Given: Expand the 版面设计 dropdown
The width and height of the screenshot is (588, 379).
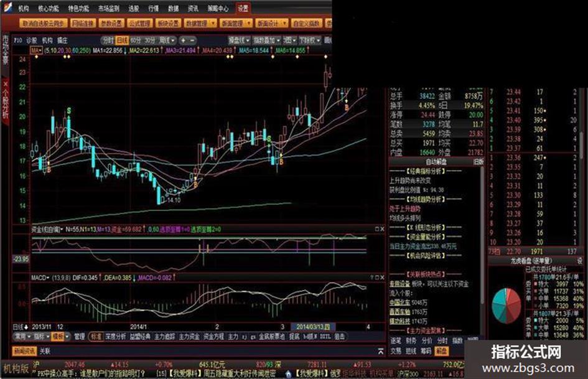Looking at the screenshot, I should point(271,23).
